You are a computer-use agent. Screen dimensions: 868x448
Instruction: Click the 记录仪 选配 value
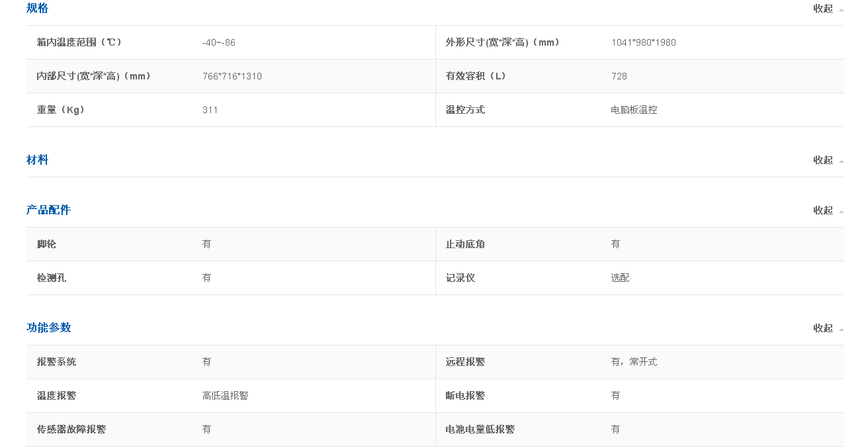620,278
